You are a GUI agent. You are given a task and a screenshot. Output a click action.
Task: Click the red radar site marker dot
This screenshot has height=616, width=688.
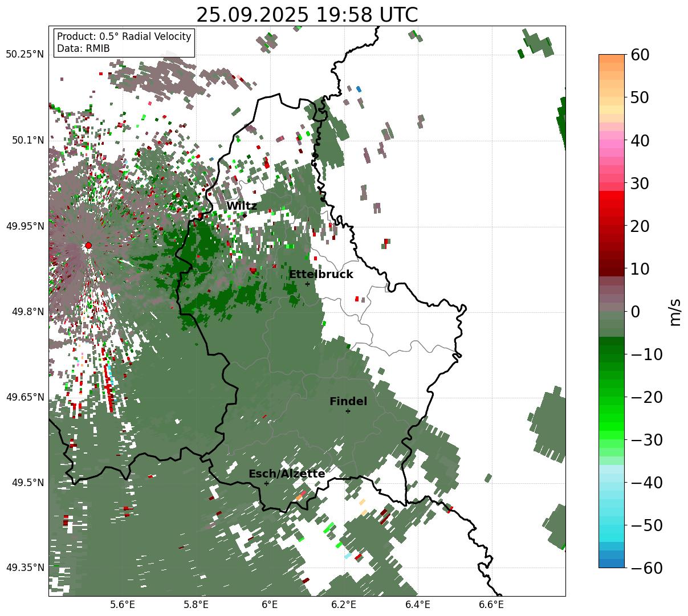[88, 246]
